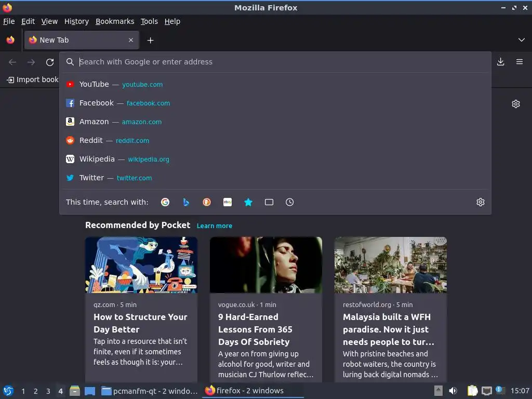532x399 pixels.
Task: Search history with clock icon
Action: coord(290,202)
